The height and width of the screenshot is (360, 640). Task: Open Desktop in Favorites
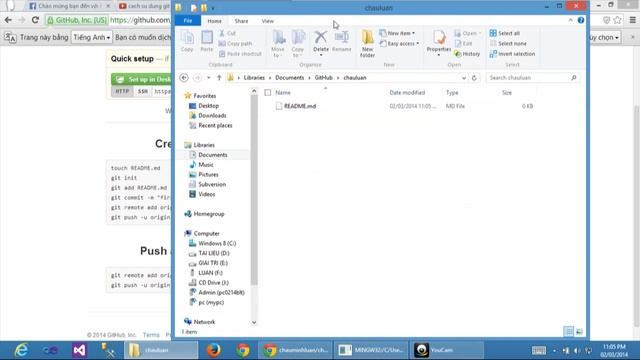tap(208, 106)
